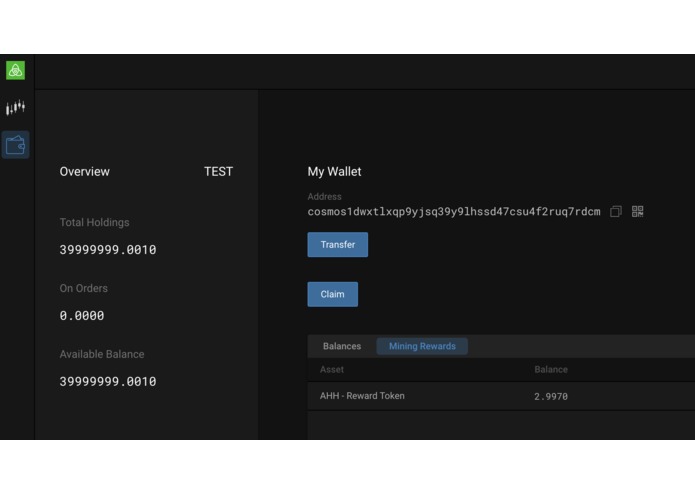The image size is (695, 494).
Task: Open the trading candlestick chart icon
Action: pyautogui.click(x=16, y=107)
